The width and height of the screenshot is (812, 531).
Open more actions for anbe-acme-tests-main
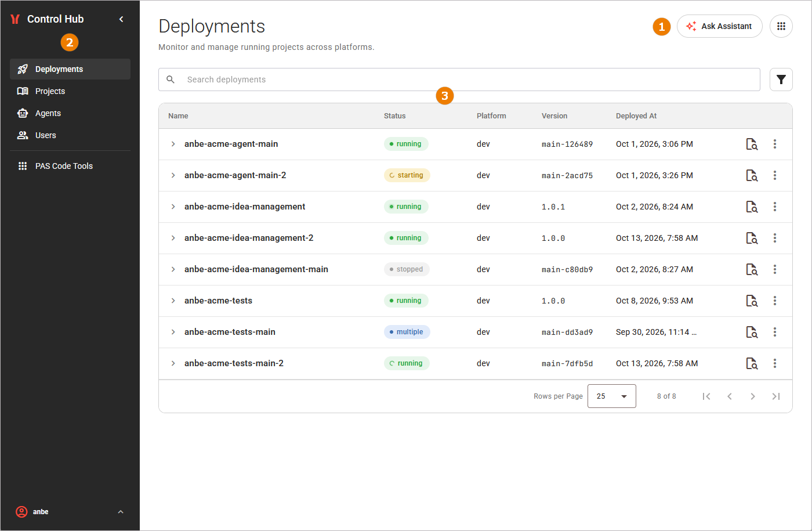tap(775, 332)
